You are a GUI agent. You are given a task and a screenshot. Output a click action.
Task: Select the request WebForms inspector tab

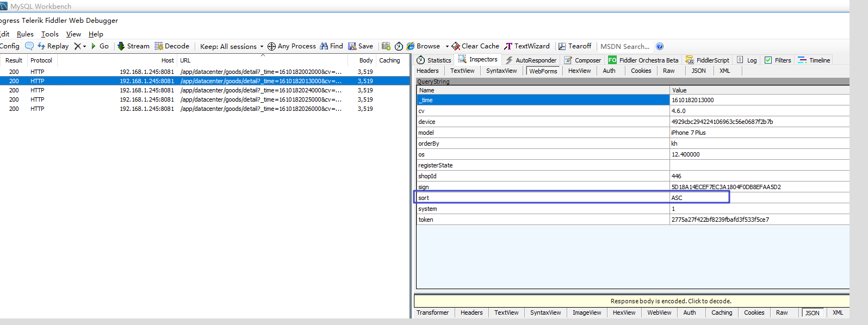543,71
